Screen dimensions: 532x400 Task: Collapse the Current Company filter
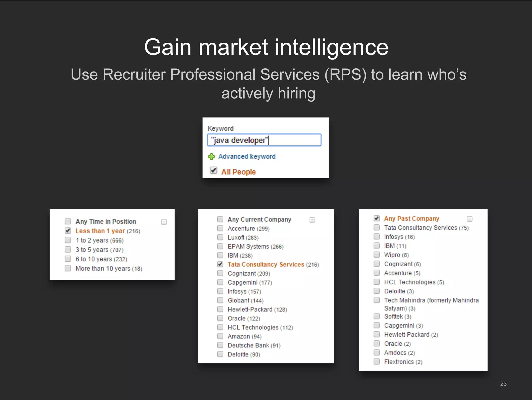coord(312,220)
